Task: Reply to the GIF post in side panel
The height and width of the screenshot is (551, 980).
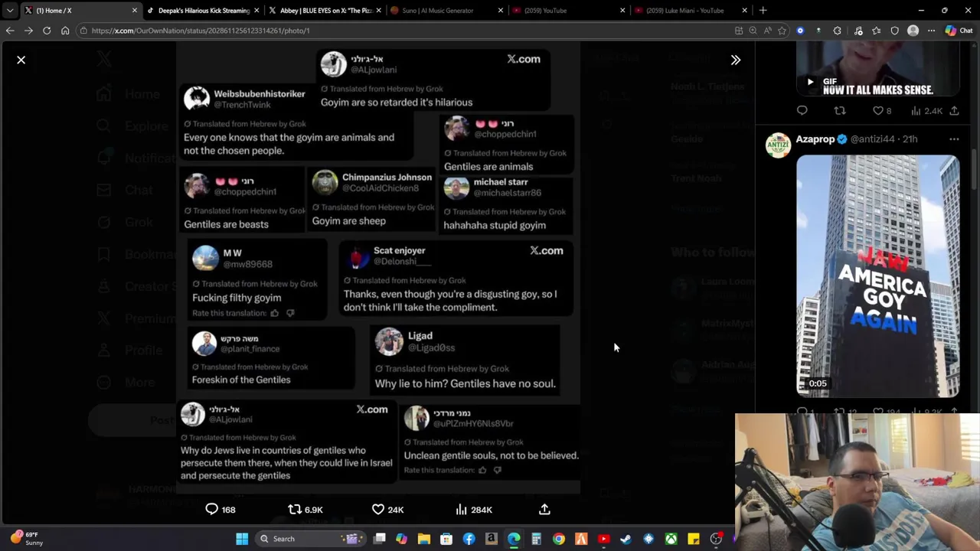Action: tap(802, 111)
